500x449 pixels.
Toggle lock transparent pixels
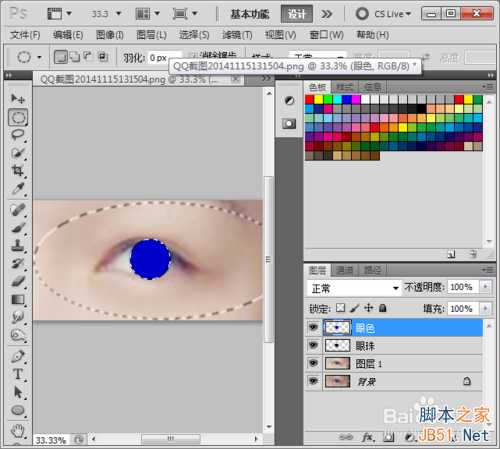pos(340,308)
